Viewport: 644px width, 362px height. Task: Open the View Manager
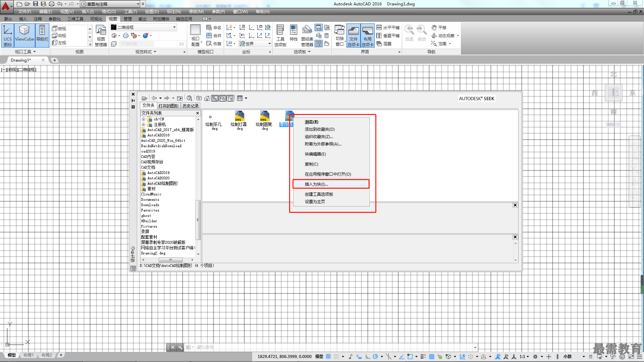click(101, 36)
